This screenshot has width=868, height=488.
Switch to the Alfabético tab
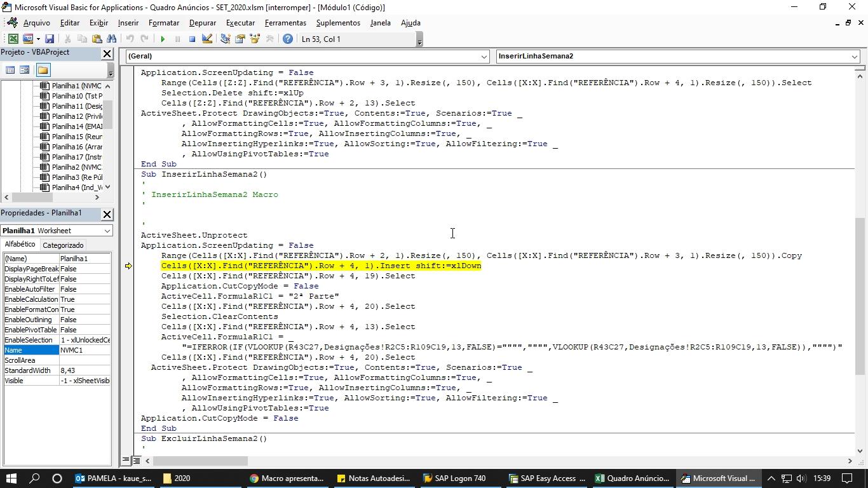click(x=20, y=245)
